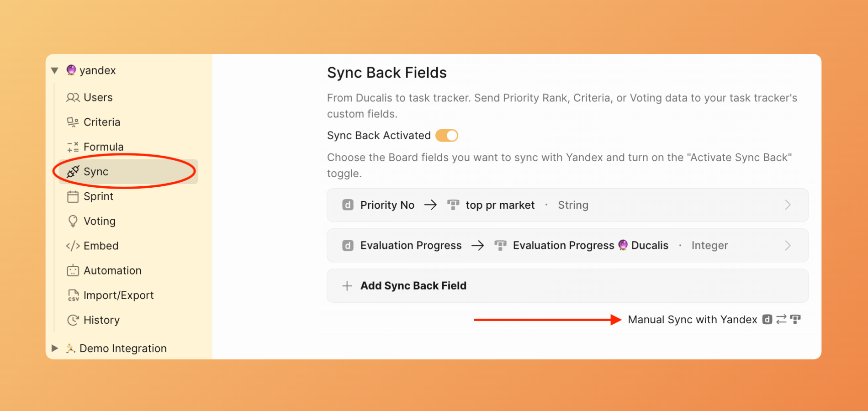Select the Priority No sync row
This screenshot has height=411, width=868.
click(x=566, y=205)
